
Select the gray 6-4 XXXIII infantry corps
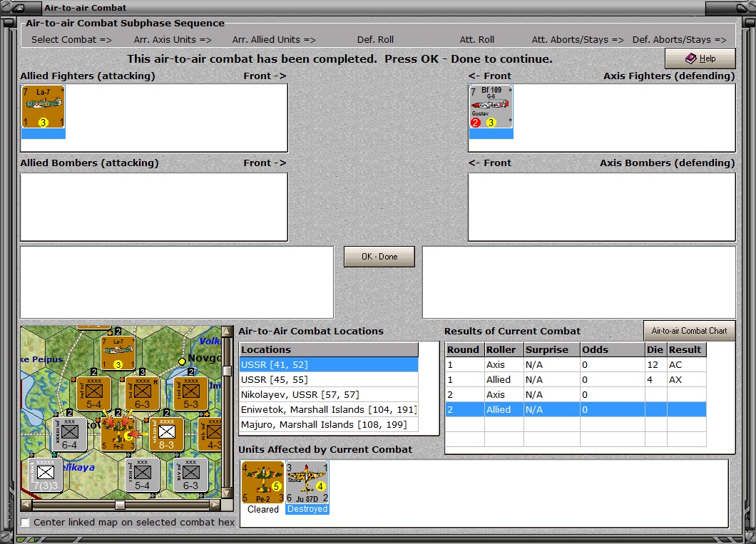coord(70,434)
